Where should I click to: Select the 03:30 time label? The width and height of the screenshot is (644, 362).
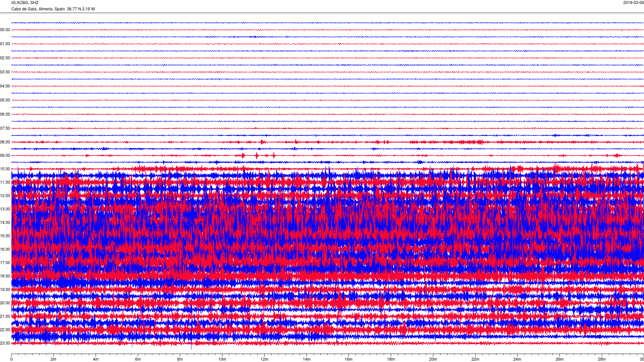click(5, 72)
